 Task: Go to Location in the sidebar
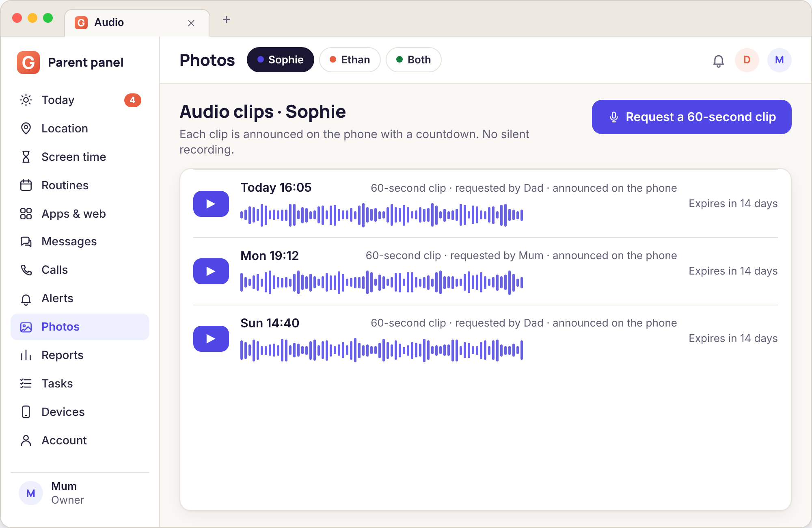click(80, 128)
